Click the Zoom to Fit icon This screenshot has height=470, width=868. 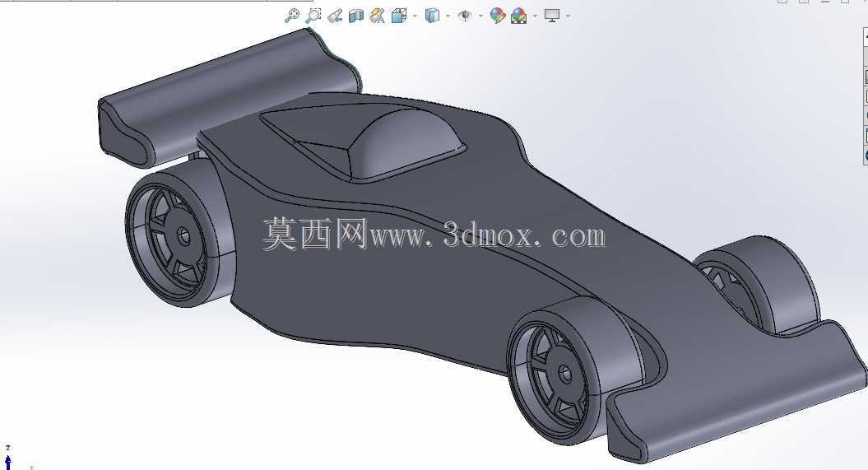[x=292, y=16]
